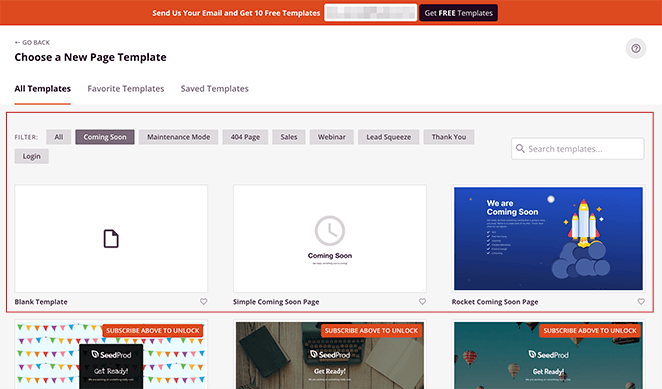The height and width of the screenshot is (389, 662).
Task: Click Subscribe Above to Unlock on typewriter template
Action: point(371,330)
